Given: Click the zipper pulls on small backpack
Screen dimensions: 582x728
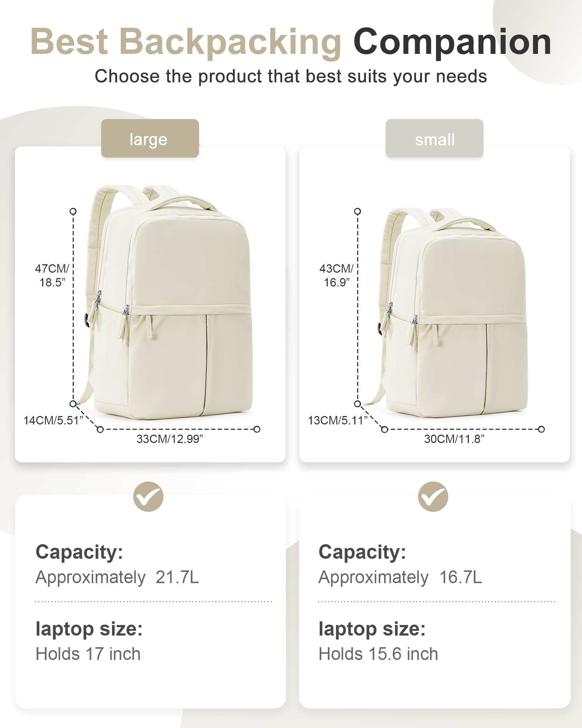Looking at the screenshot, I should (x=414, y=329).
